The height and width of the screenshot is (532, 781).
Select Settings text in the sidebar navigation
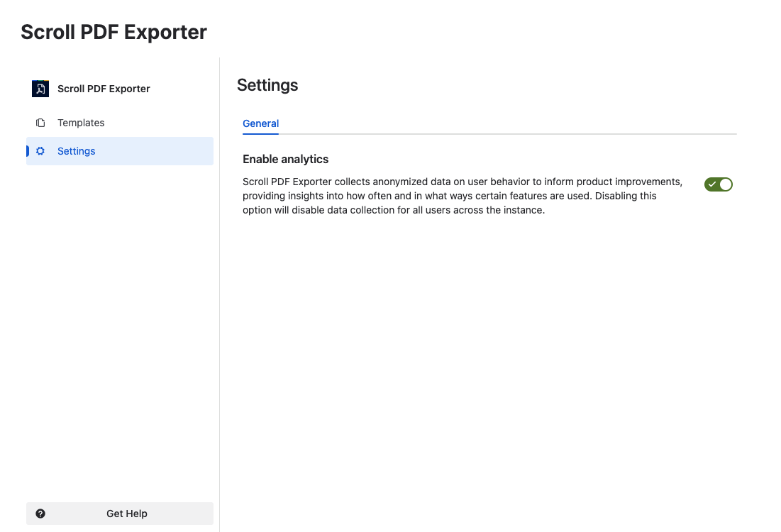tap(76, 151)
